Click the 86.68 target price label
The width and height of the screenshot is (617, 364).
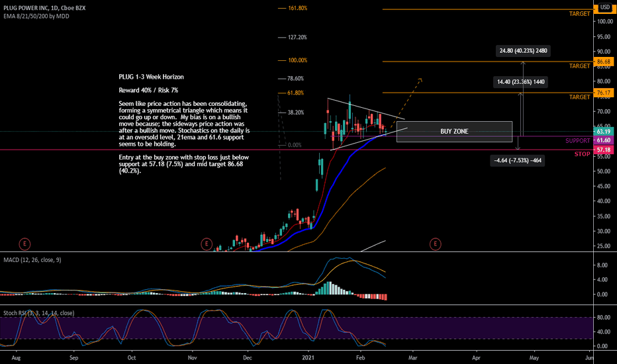603,62
